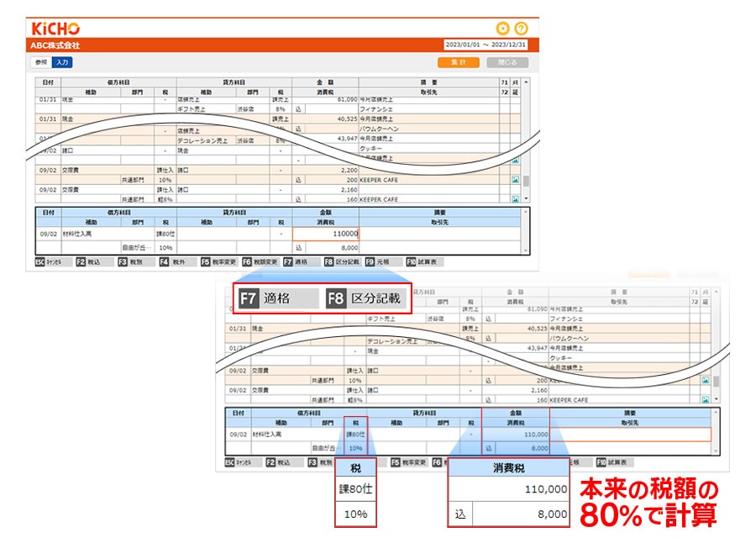Switch to 入力 mode
This screenshot has width=756, height=543.
pos(60,62)
